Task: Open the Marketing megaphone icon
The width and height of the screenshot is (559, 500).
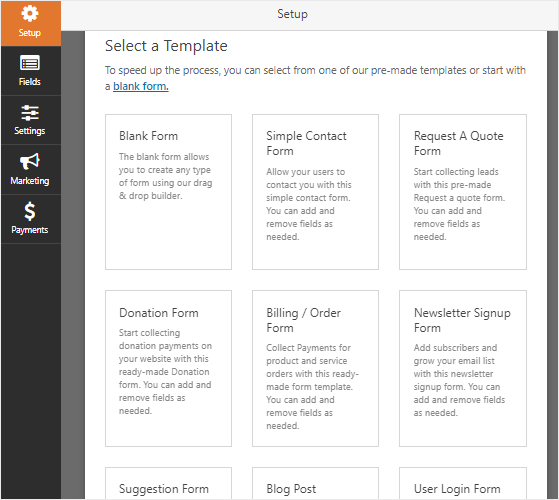Action: (30, 161)
